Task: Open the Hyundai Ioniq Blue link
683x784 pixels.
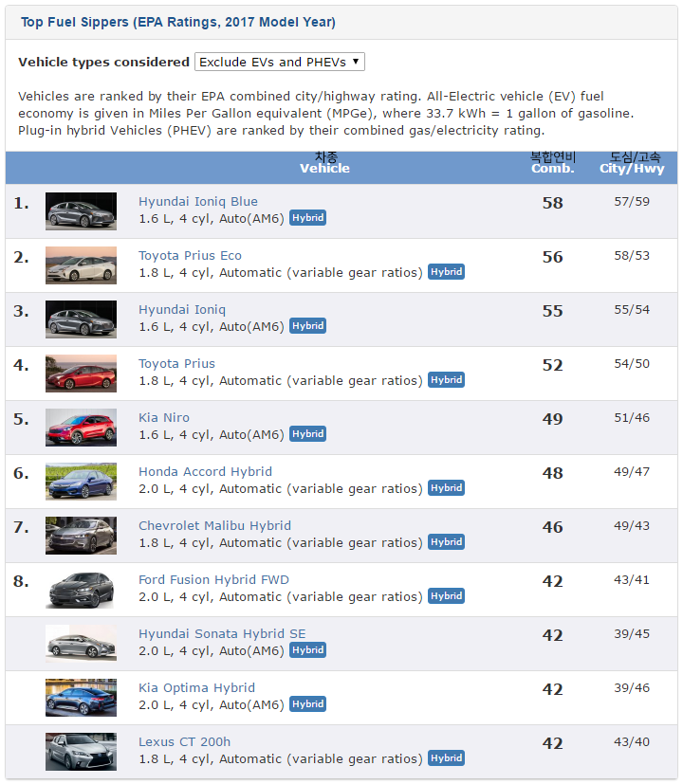Action: pyautogui.click(x=198, y=202)
